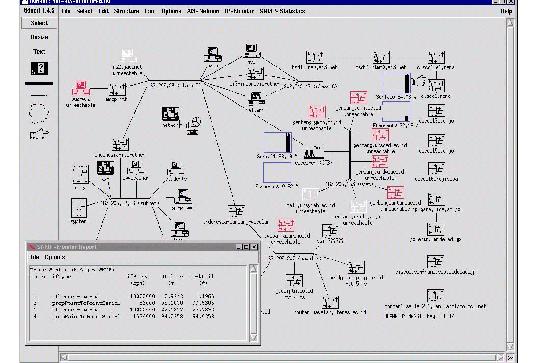
Task: Pick the thick network line tool
Action: coord(39,83)
